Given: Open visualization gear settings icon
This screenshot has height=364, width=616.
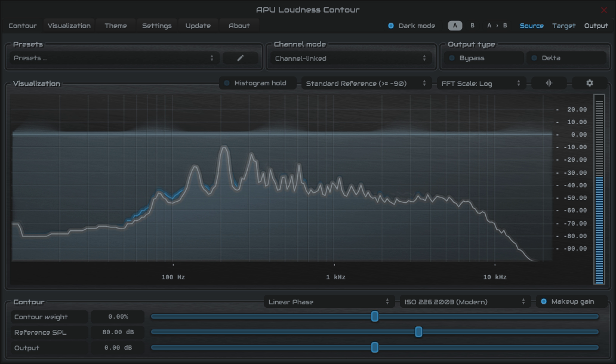Looking at the screenshot, I should tap(589, 84).
